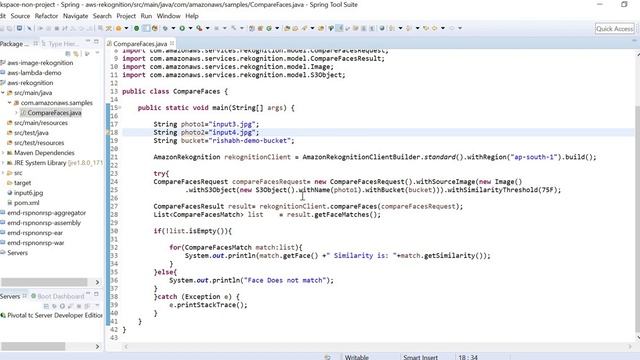The height and width of the screenshot is (360, 640).
Task: Select emd-rspnonrsp-aggregator project
Action: (47, 213)
